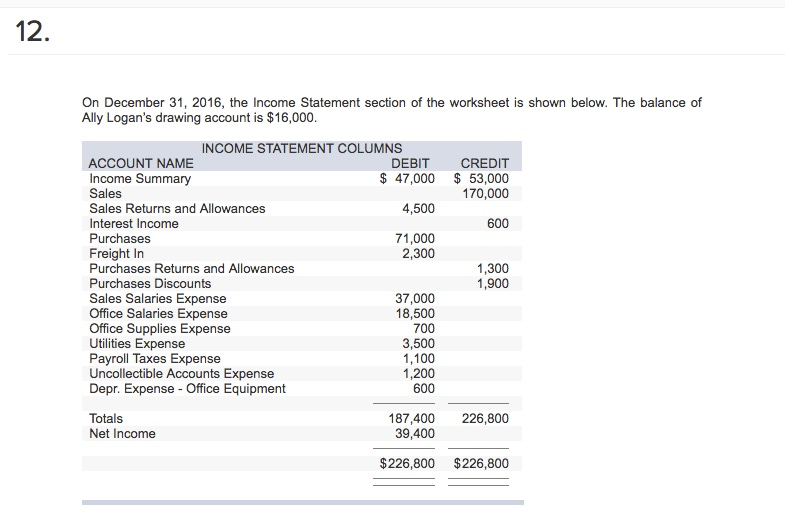Select the Interest Income label
This screenshot has width=785, height=520.
coord(134,224)
